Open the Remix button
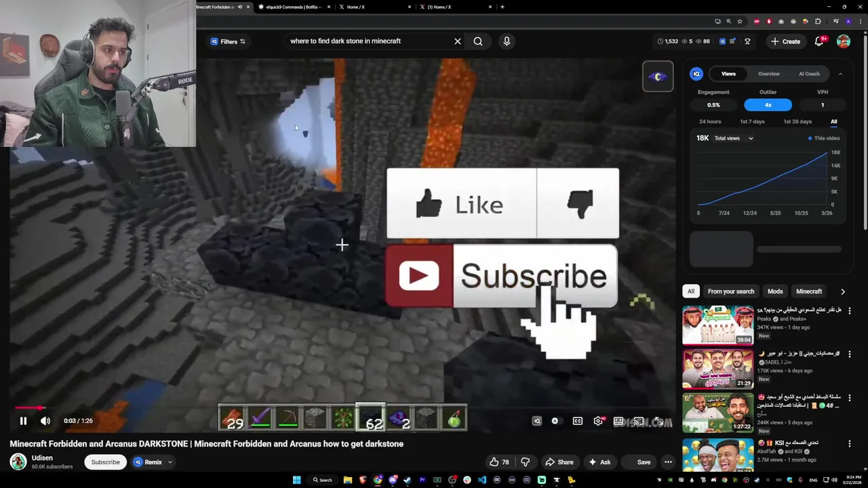868x488 pixels. (x=149, y=462)
